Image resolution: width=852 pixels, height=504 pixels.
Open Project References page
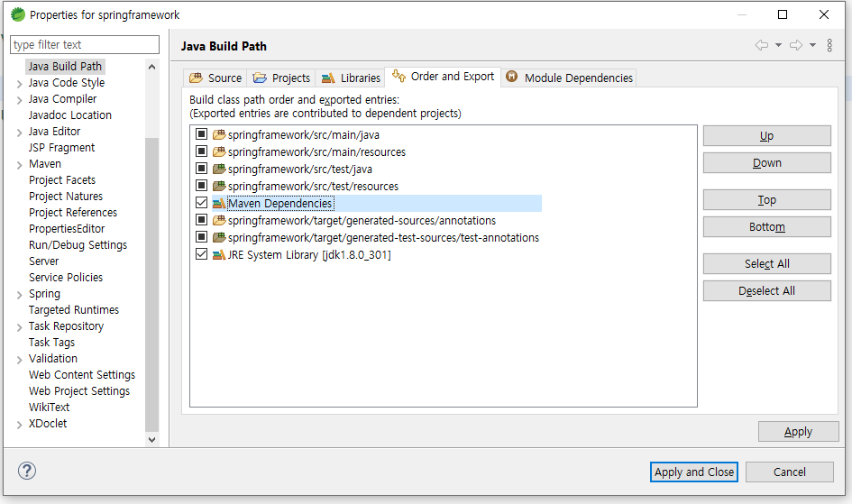[x=73, y=213]
